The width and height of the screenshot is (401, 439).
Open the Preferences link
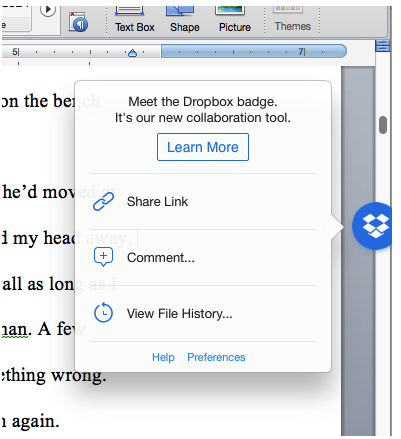(x=216, y=357)
